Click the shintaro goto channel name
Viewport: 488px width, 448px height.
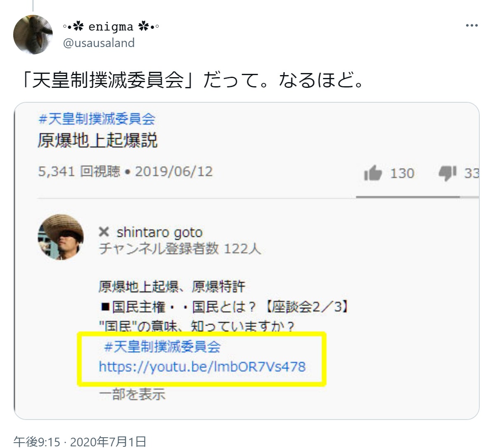click(160, 232)
